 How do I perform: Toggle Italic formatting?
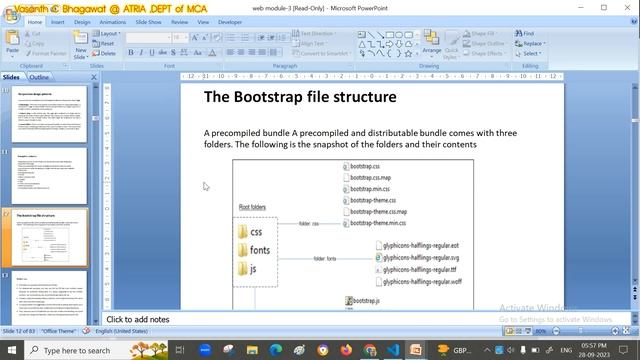pos(141,52)
